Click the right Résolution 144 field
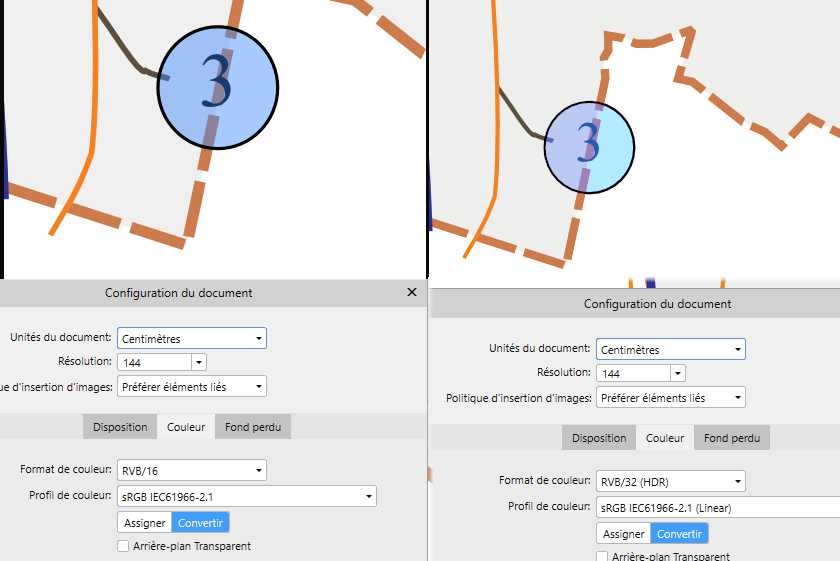The width and height of the screenshot is (840, 561). pyautogui.click(x=633, y=373)
